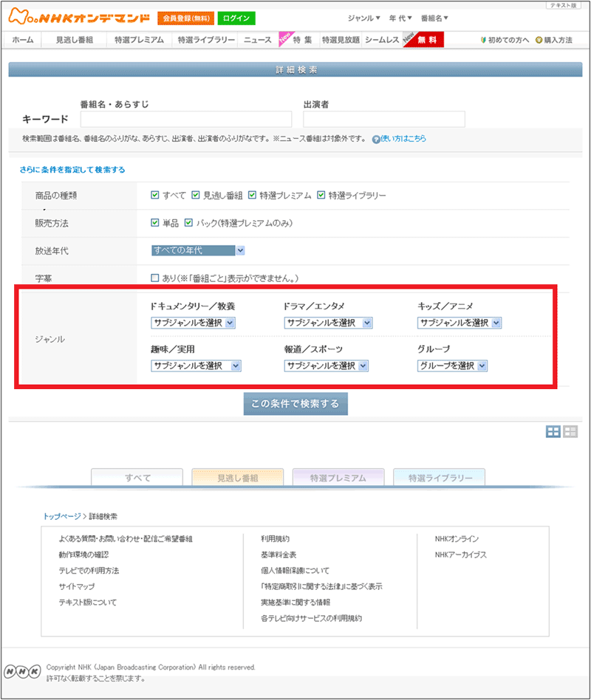This screenshot has width=591, height=700.
Task: Focus the 出演者 input field
Action: click(x=383, y=119)
